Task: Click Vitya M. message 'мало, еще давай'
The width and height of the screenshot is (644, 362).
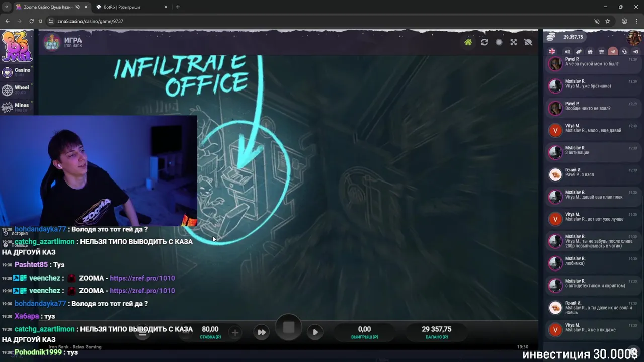Action: (593, 131)
